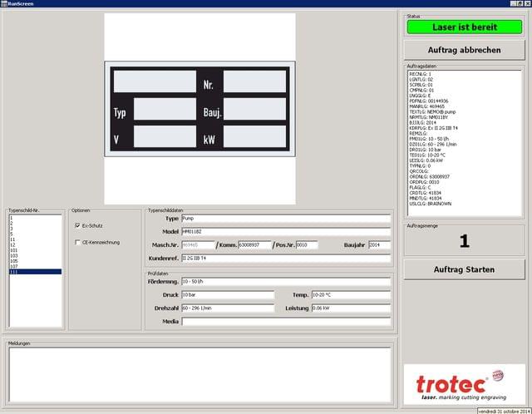Click the green Laser ist bereit status indicator
Viewport: 532px width, 414px height.
click(465, 27)
